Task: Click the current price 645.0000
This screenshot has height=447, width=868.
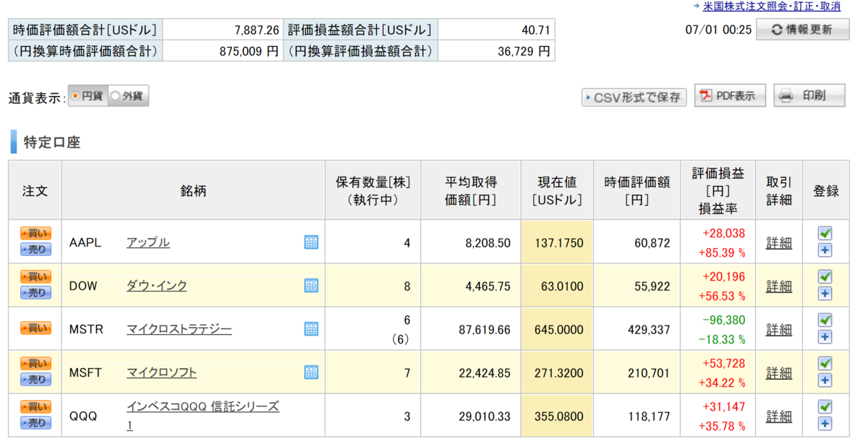Action: 558,330
